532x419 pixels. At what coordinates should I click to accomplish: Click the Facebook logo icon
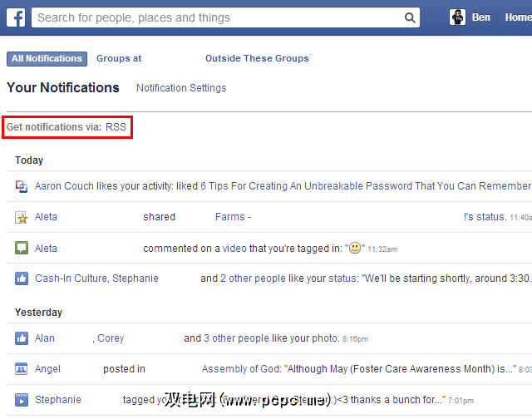(x=16, y=17)
